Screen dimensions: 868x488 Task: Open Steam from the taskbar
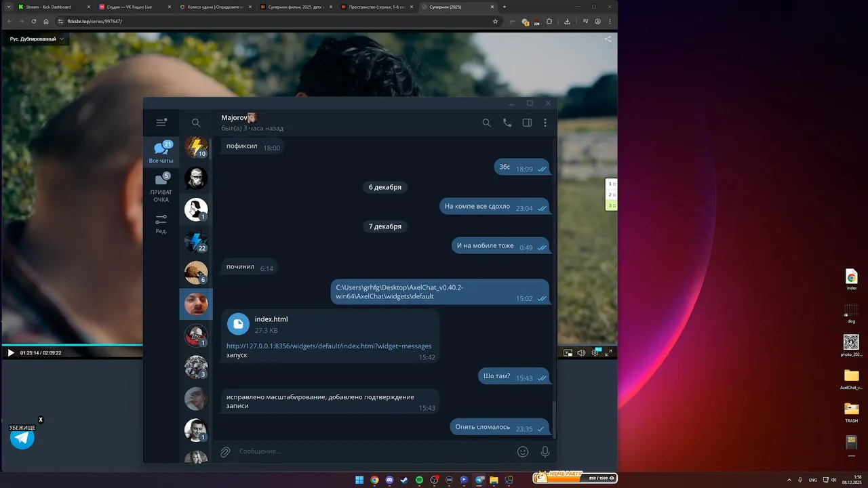click(404, 480)
